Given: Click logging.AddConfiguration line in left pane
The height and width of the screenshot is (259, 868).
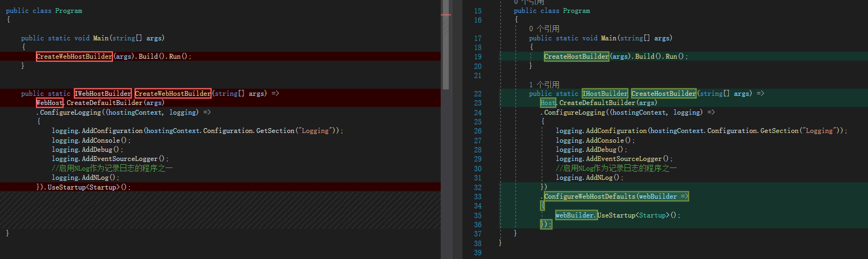Looking at the screenshot, I should (197, 131).
